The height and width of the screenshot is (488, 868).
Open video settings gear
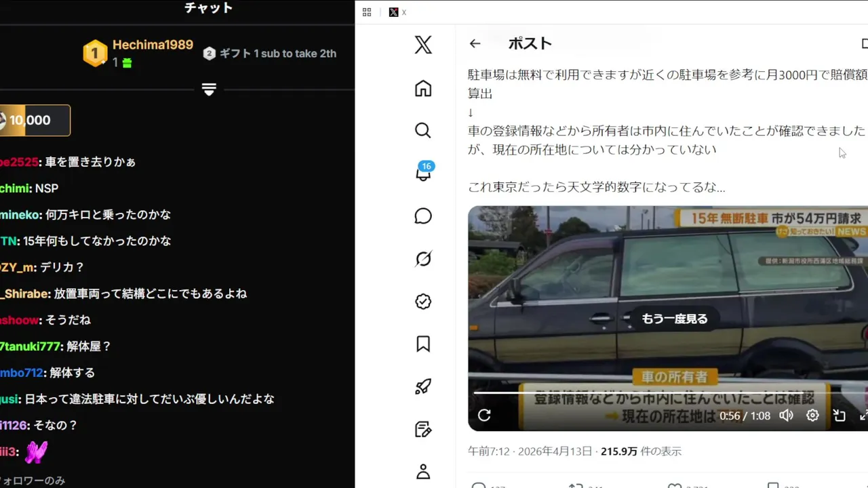point(812,415)
